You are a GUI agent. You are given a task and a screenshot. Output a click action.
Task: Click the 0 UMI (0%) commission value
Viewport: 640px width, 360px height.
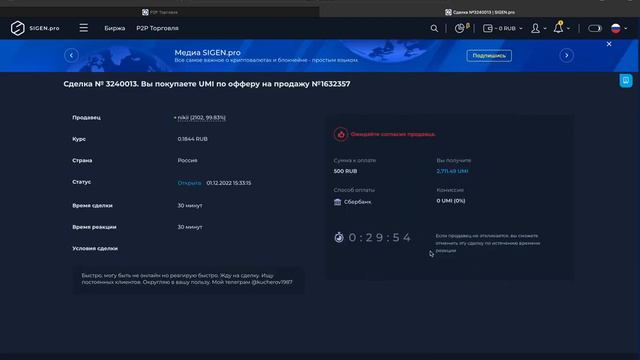[x=451, y=201]
